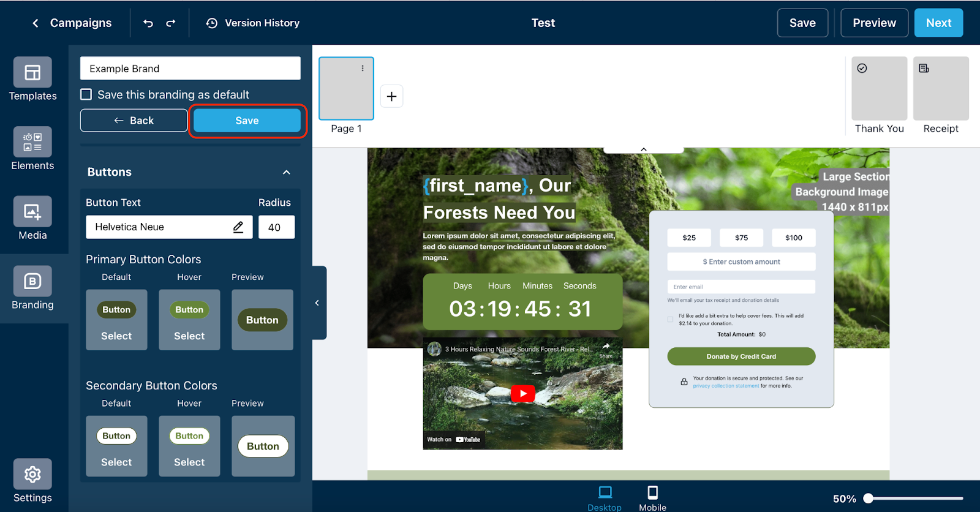The height and width of the screenshot is (512, 980).
Task: Click the YouTube channel avatar icon
Action: coord(434,349)
